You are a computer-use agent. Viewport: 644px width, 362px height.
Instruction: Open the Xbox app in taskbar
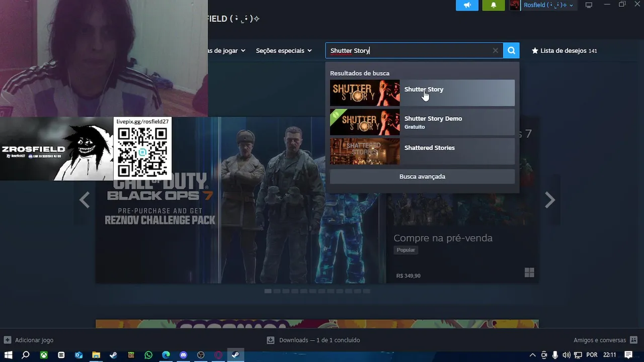(x=44, y=355)
